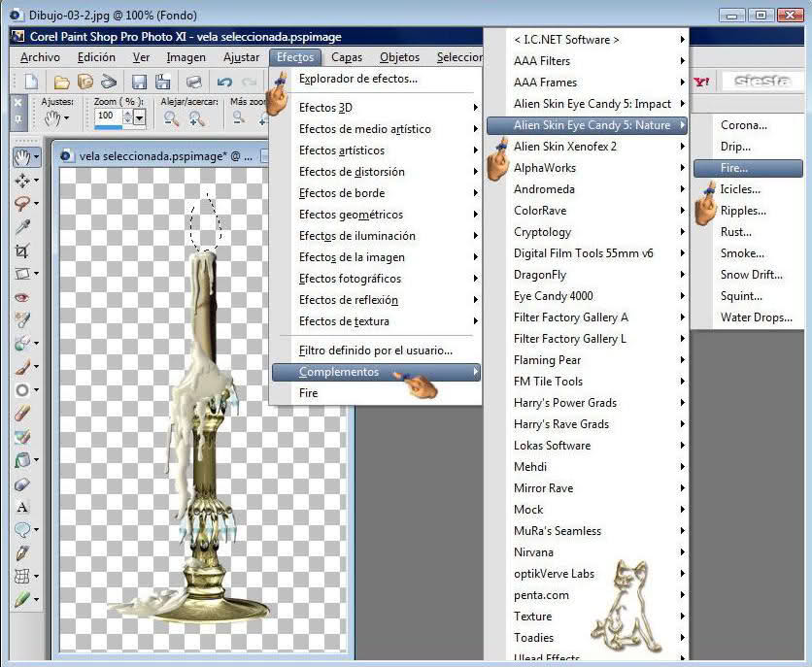This screenshot has height=667, width=812.
Task: Click the Save floppy disk icon
Action: point(139,82)
